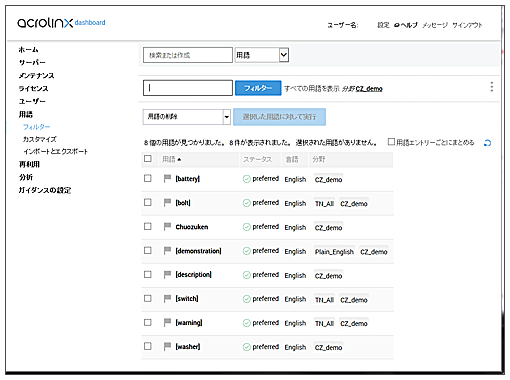Click the flag icon beside [description]
510x380 pixels.
point(167,275)
